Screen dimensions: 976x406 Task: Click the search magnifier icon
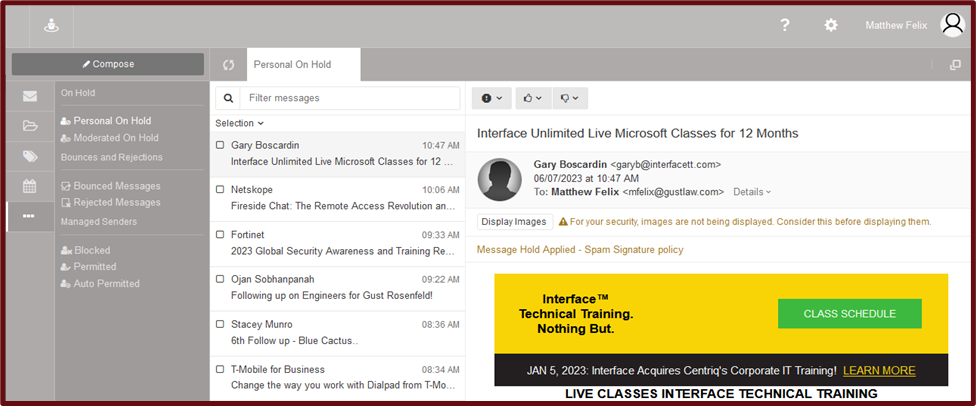pos(228,98)
